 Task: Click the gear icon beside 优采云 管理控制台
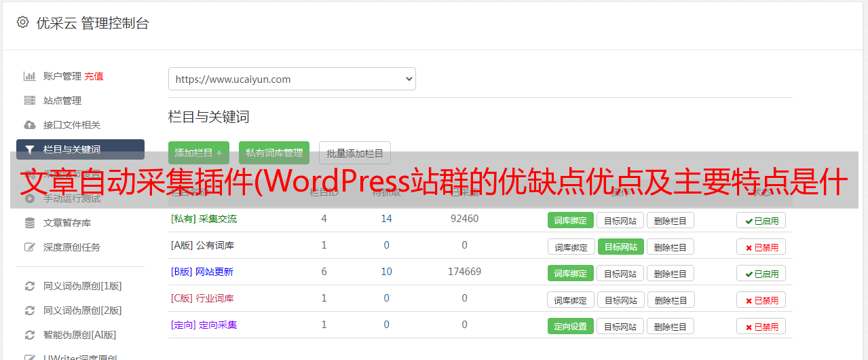click(x=22, y=22)
